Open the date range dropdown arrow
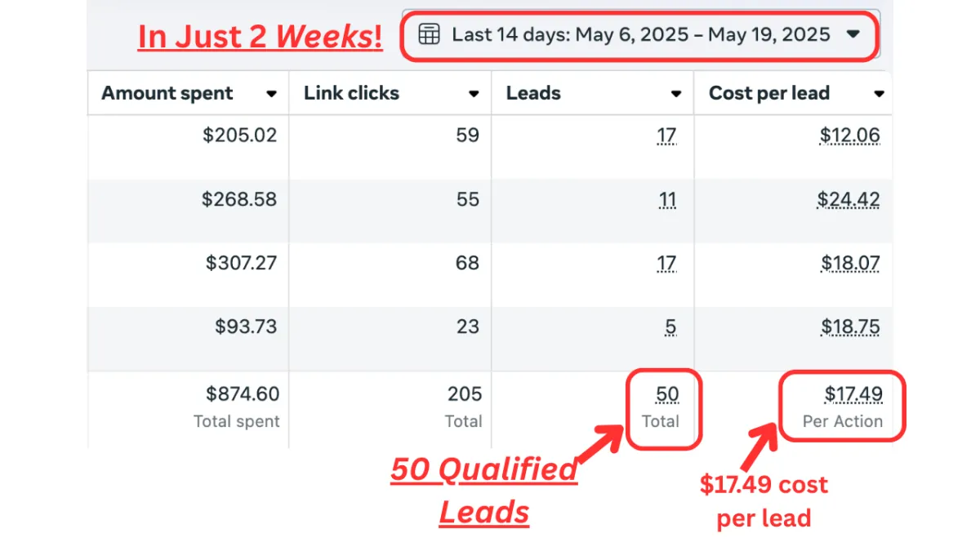This screenshot has width=980, height=551. 853,34
